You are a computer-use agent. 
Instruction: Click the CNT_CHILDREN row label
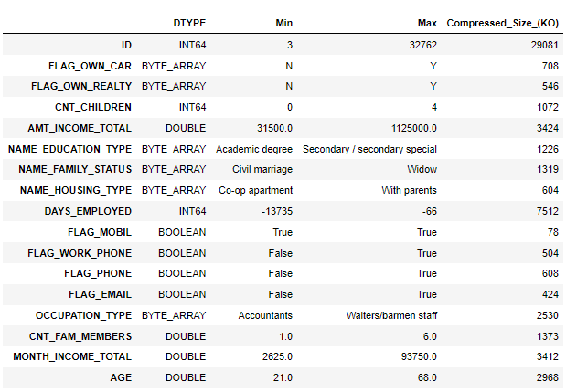tap(92, 107)
